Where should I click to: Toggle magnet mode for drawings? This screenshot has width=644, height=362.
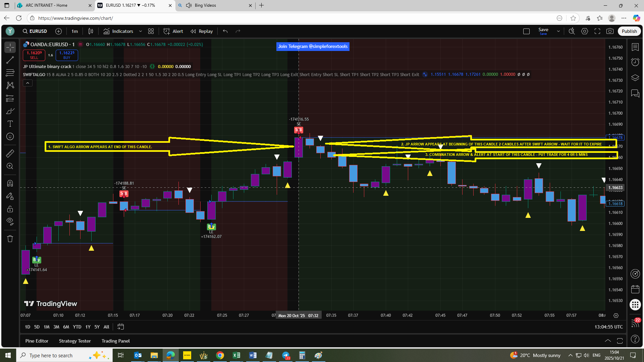pos(10,183)
